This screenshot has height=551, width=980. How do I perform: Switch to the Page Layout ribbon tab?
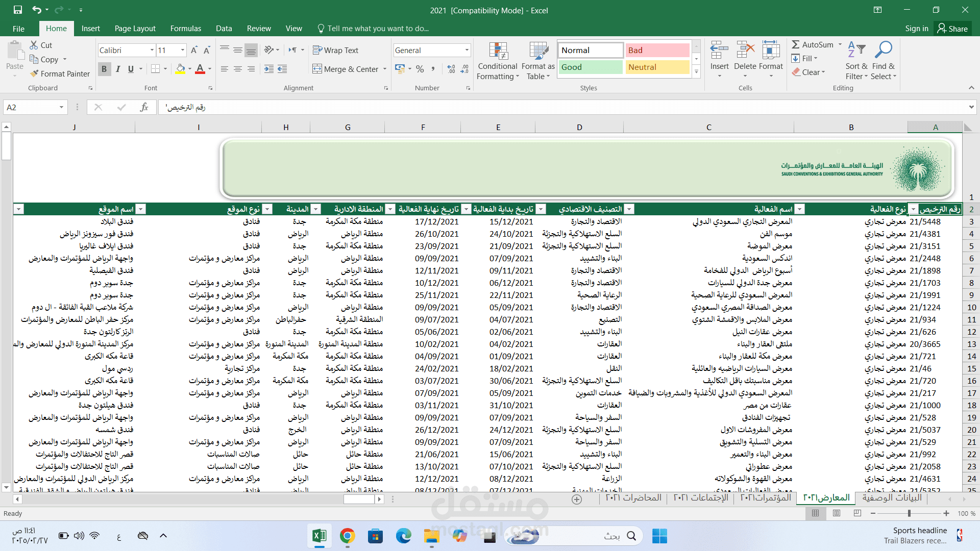click(135, 29)
